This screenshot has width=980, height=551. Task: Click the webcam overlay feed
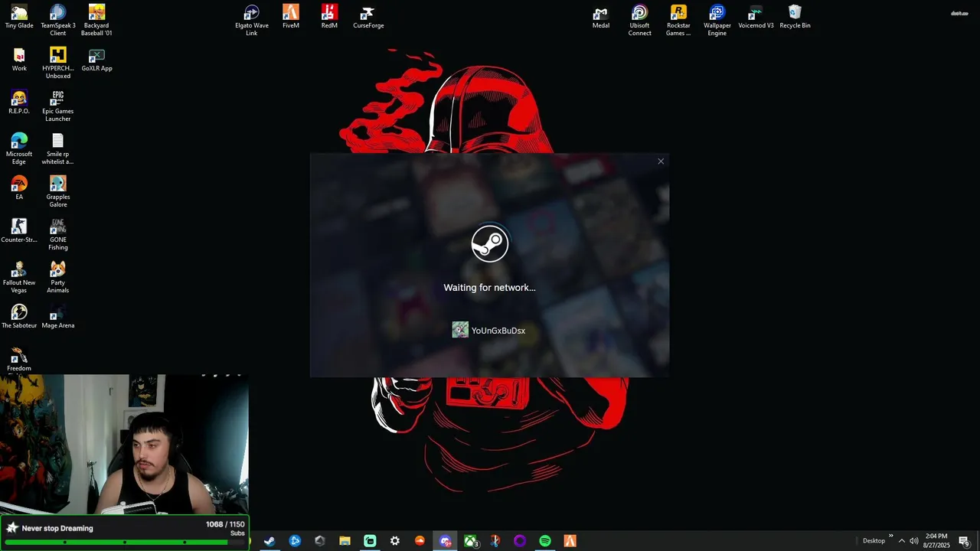click(124, 444)
